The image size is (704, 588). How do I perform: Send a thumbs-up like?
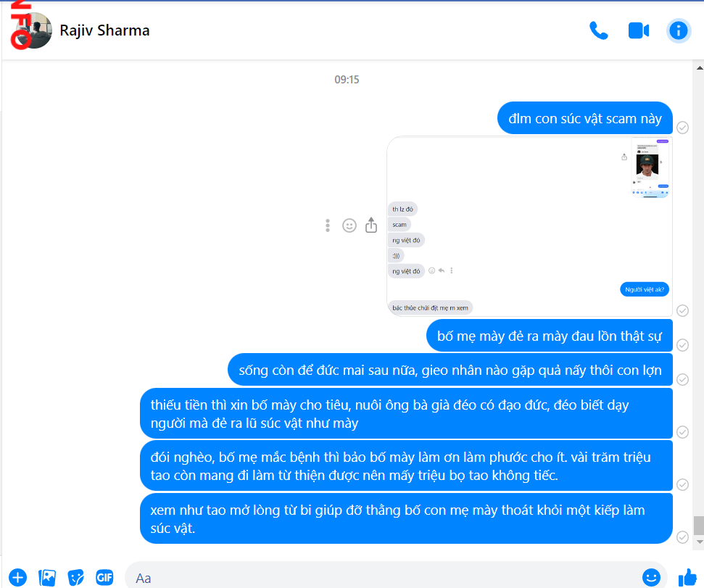click(687, 577)
